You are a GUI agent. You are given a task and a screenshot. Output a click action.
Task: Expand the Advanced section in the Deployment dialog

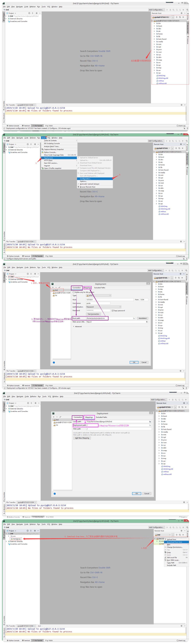click(77, 326)
